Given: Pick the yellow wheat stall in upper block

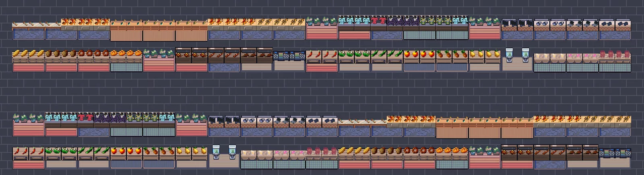Looking at the screenshot, I should click(281, 28).
